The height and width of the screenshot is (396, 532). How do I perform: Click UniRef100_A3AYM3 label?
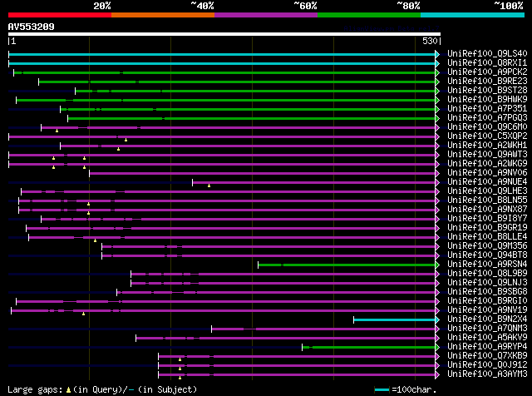pyautogui.click(x=487, y=374)
